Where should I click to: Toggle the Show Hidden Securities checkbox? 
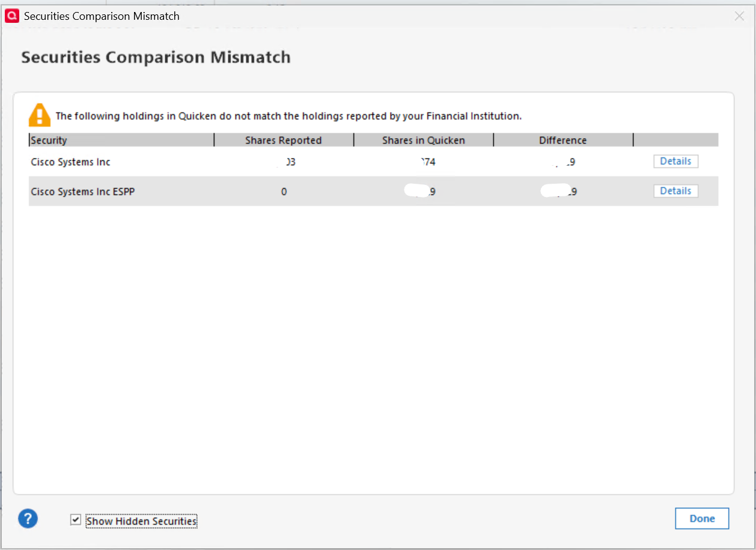click(x=75, y=520)
